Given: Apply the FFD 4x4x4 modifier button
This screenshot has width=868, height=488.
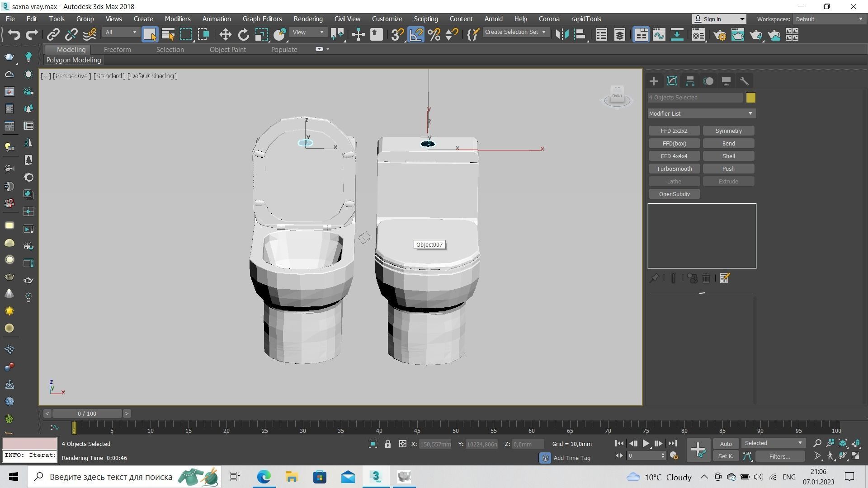Looking at the screenshot, I should pos(674,156).
